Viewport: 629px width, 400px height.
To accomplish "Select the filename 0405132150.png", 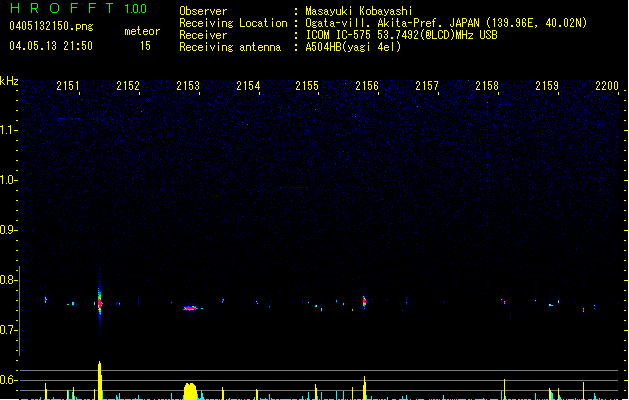I will click(51, 26).
